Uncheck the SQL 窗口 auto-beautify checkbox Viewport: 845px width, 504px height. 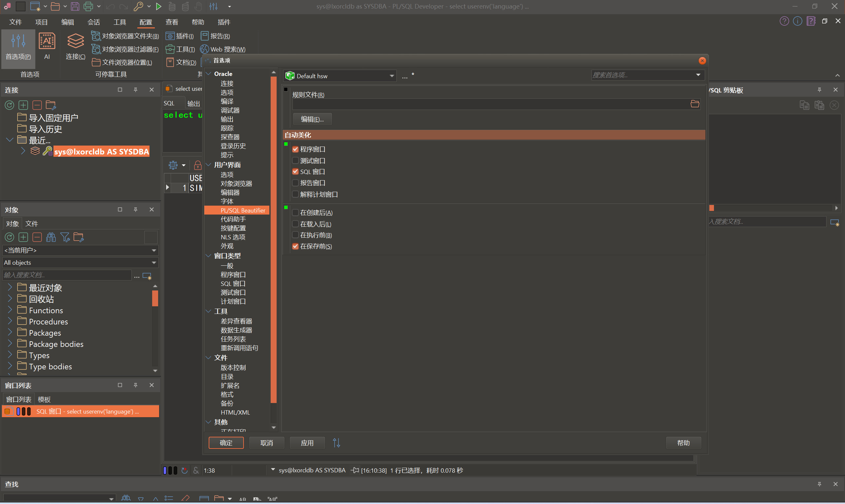tap(295, 172)
